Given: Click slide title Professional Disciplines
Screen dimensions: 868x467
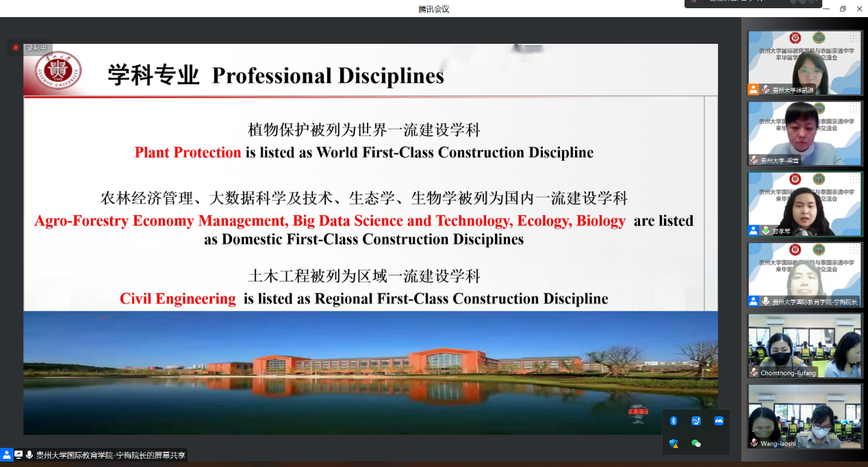Looking at the screenshot, I should point(328,75).
